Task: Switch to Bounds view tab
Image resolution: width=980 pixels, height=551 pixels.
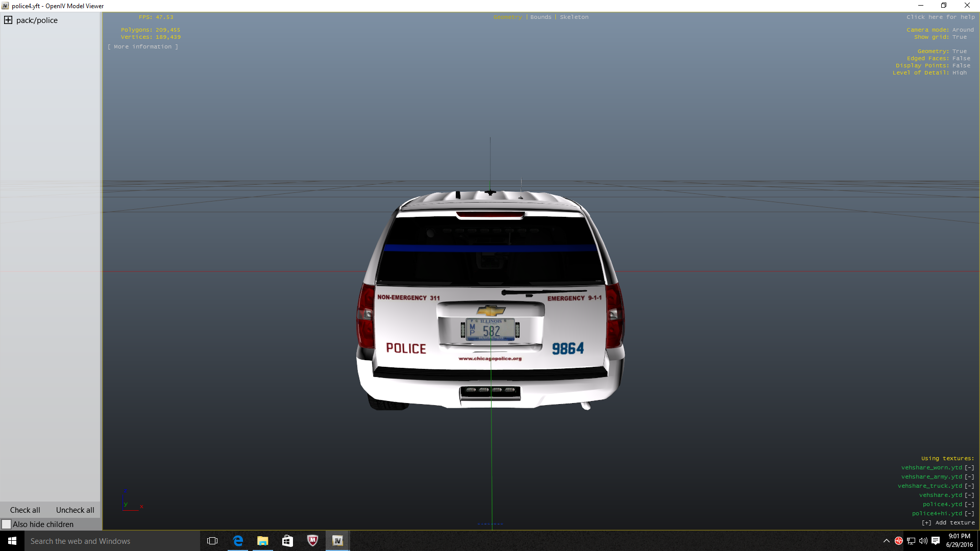Action: click(x=541, y=17)
